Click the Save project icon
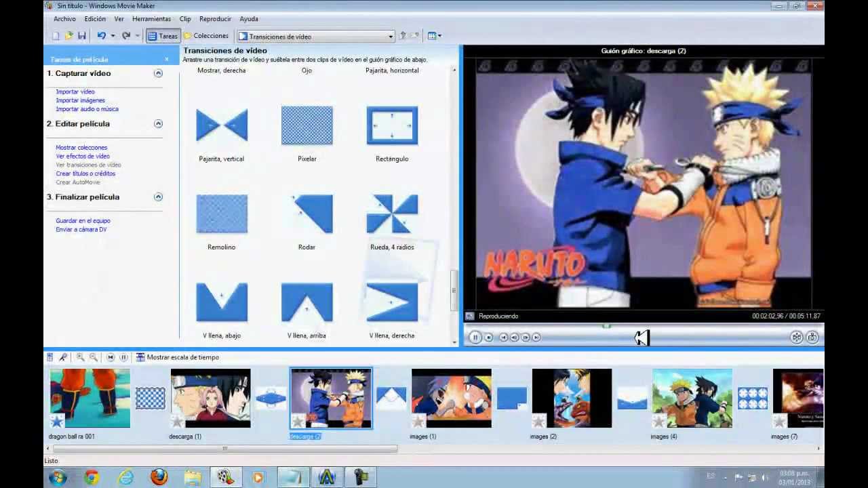The width and height of the screenshot is (868, 488). [x=81, y=36]
